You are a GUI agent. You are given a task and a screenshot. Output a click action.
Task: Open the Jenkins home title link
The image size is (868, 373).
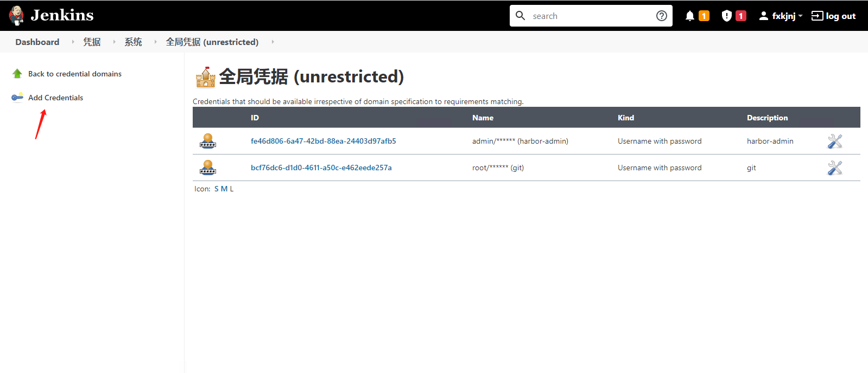point(62,15)
